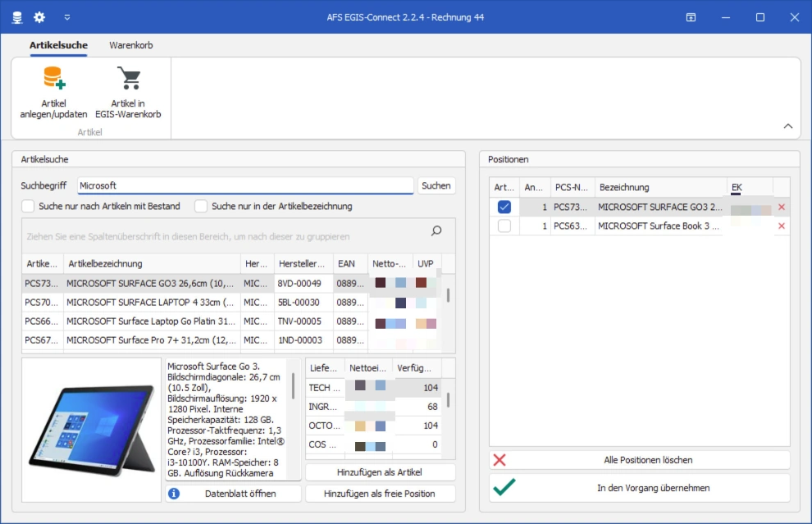Sort by Nettoei... column header

click(x=367, y=368)
